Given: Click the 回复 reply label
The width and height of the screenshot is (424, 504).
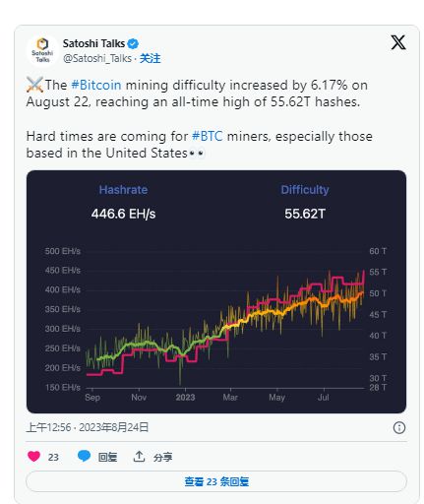Looking at the screenshot, I should click(x=107, y=457).
